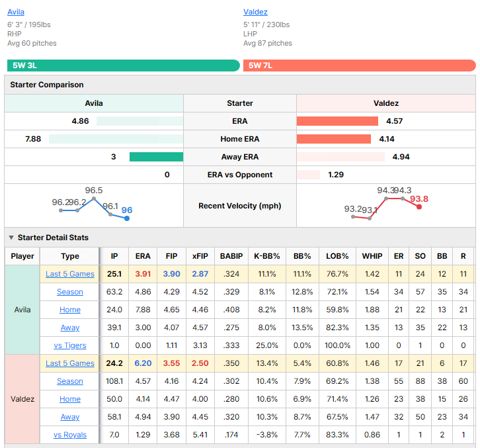Open the Avila player link
The image size is (480, 448).
point(16,12)
